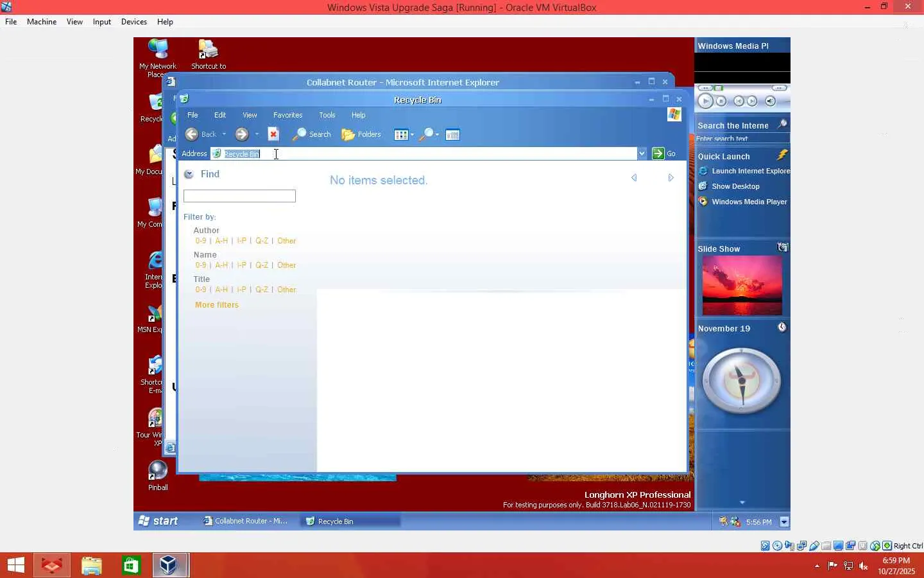This screenshot has height=578, width=924.
Task: Open the Favorites menu in Recycle Bin
Action: coord(287,115)
